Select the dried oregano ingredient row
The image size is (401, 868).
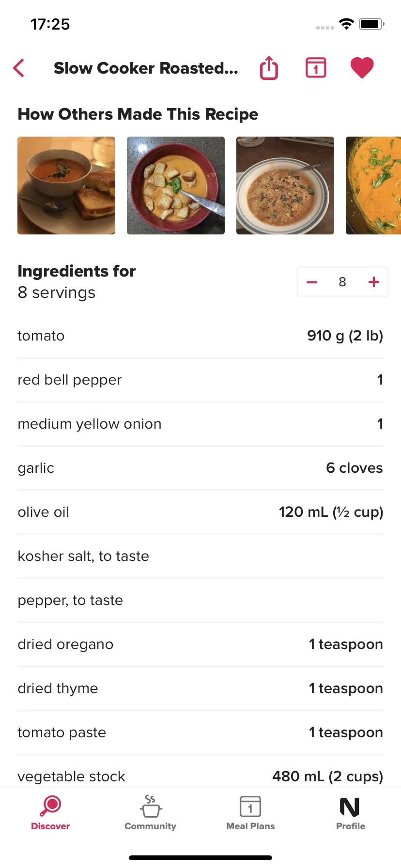pyautogui.click(x=200, y=644)
